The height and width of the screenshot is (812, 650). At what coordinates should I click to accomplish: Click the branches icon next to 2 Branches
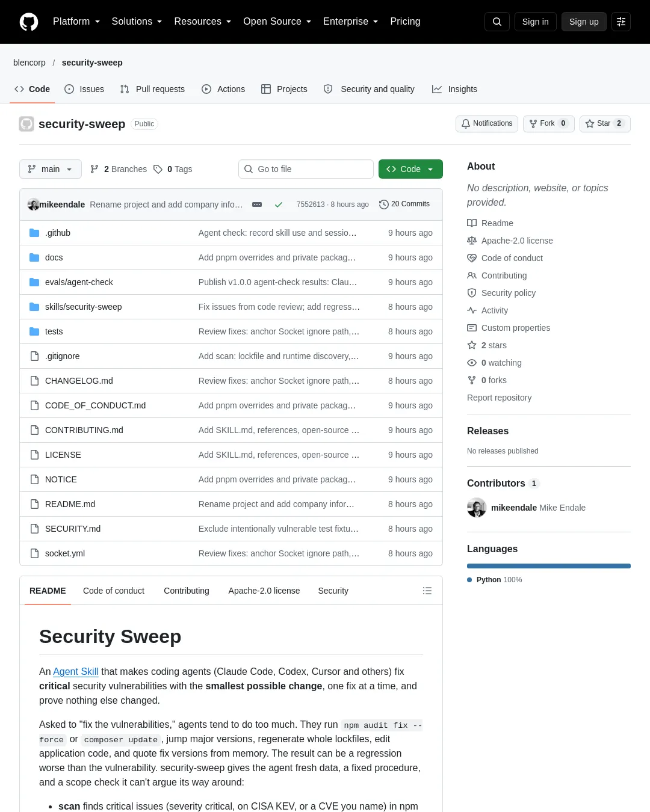pos(94,169)
